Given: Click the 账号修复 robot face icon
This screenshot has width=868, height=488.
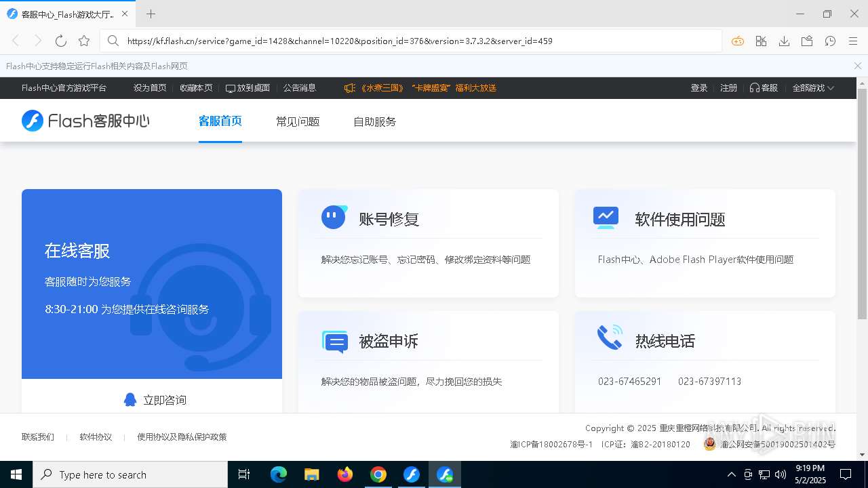Looking at the screenshot, I should tap(334, 217).
